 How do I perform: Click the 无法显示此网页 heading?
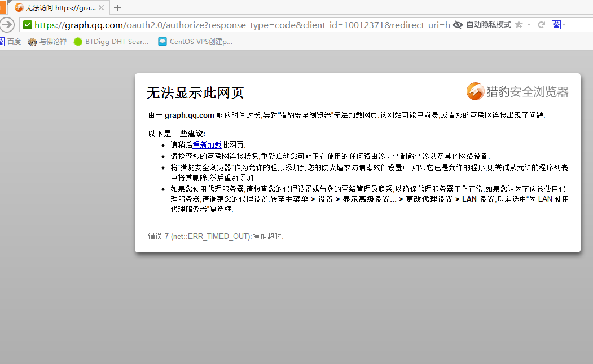[x=195, y=92]
